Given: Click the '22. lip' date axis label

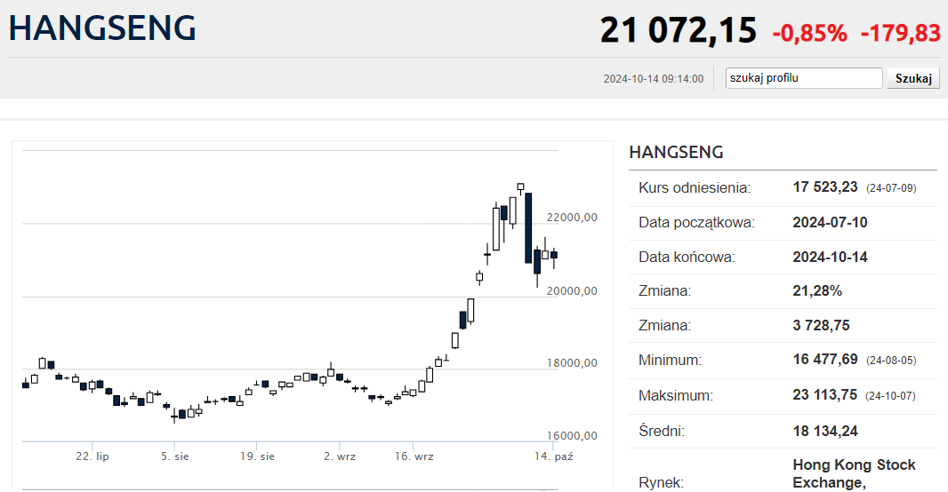Looking at the screenshot, I should point(93,456).
